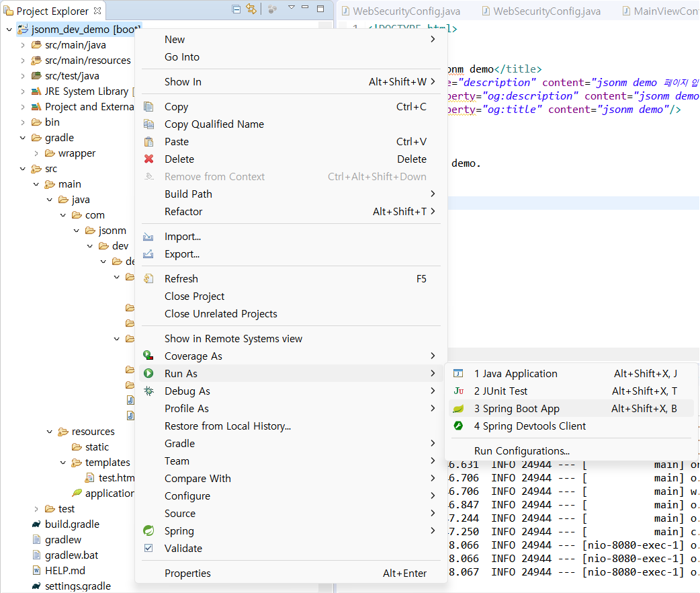700x593 pixels.
Task: Click the Copy Qualified Name icon
Action: 148,124
